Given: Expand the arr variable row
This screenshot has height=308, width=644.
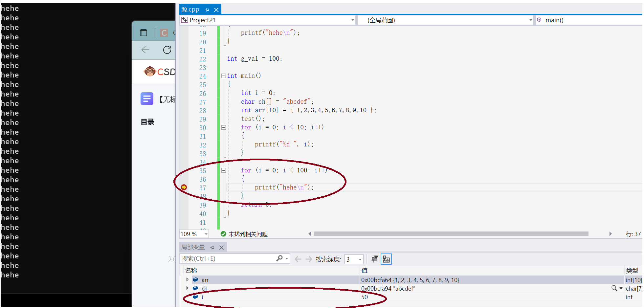Looking at the screenshot, I should pos(187,280).
